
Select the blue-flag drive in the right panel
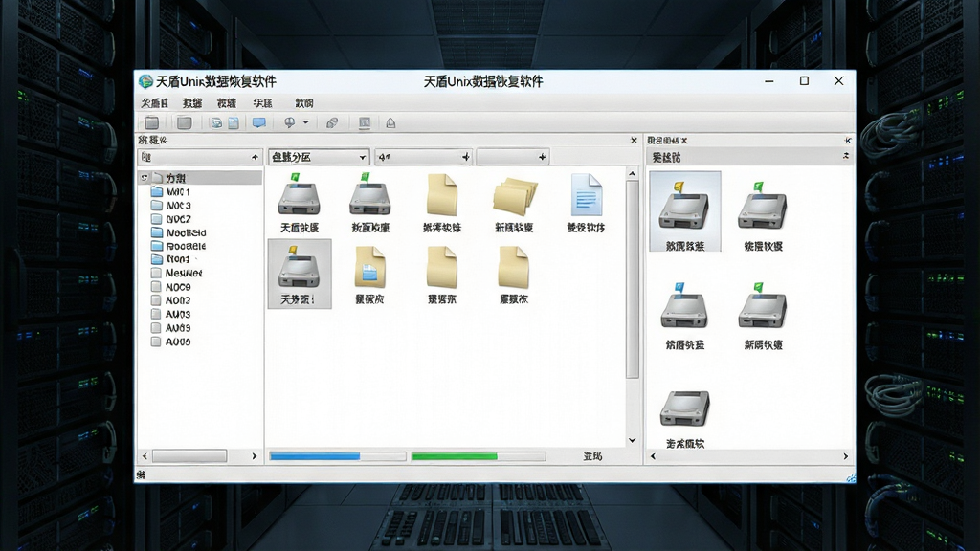(x=684, y=305)
